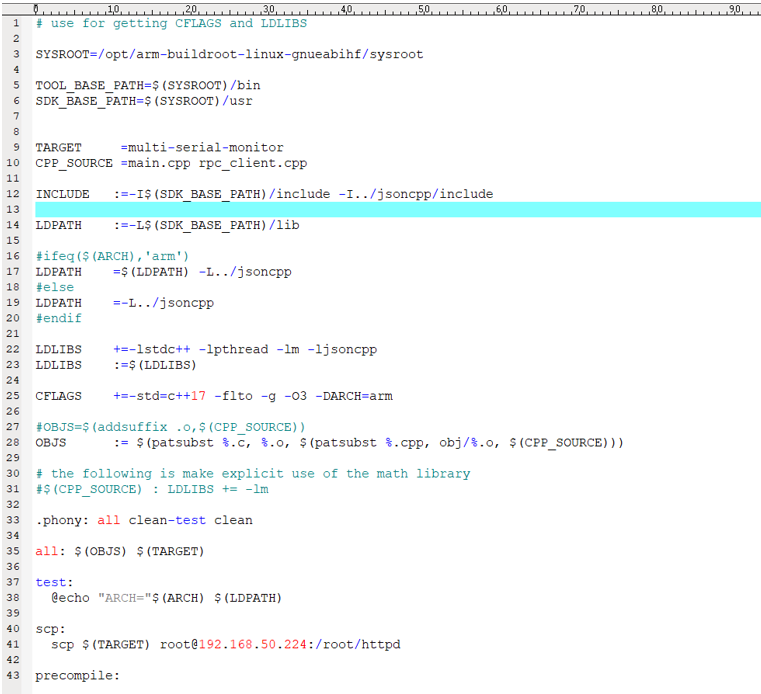
Task: Click column 40 mark on the ruler
Action: [x=347, y=9]
